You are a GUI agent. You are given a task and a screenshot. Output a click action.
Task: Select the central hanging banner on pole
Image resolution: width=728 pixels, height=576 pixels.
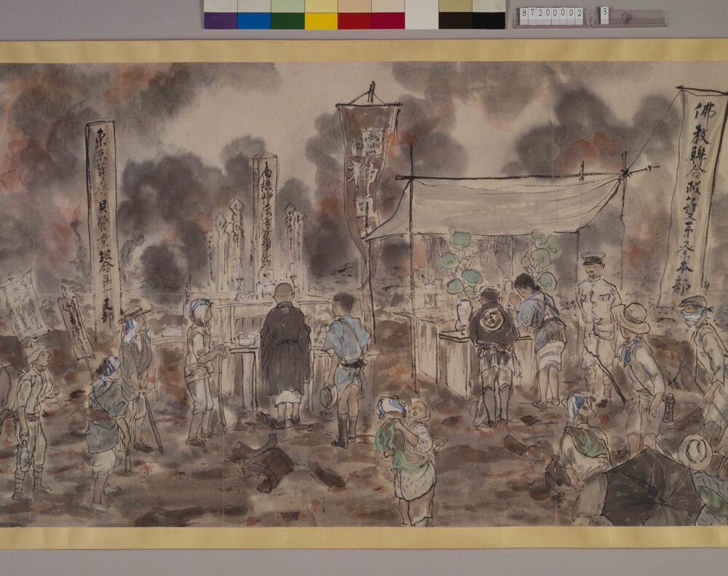click(x=366, y=166)
